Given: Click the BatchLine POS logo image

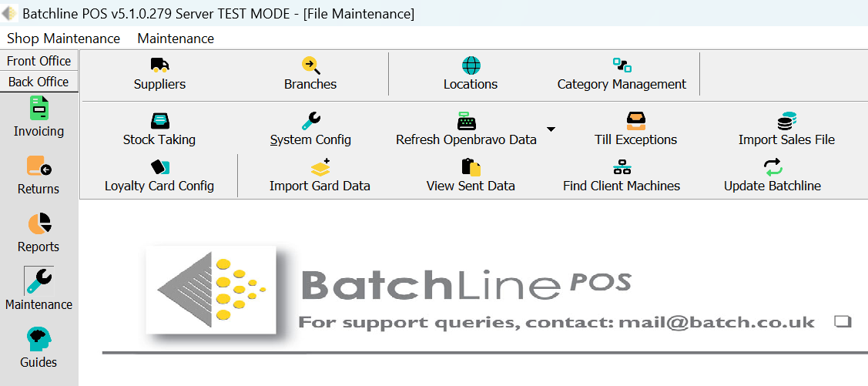Looking at the screenshot, I should point(211,290).
